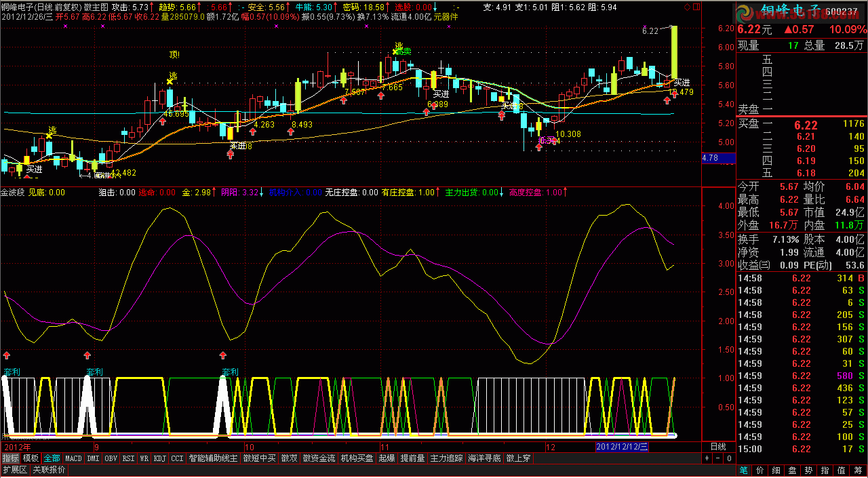Select 主力追踪 indicator tab

[447, 458]
